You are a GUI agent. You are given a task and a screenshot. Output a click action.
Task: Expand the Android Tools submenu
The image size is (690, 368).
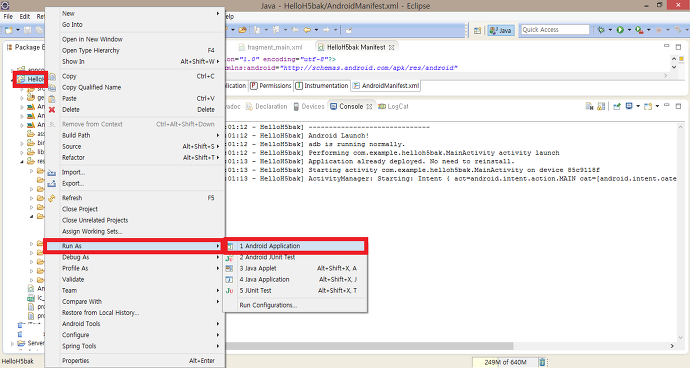point(134,324)
